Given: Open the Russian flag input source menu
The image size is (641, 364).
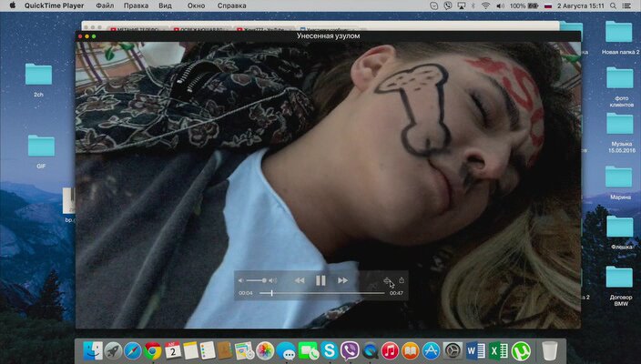Looking at the screenshot, I should click(548, 5).
